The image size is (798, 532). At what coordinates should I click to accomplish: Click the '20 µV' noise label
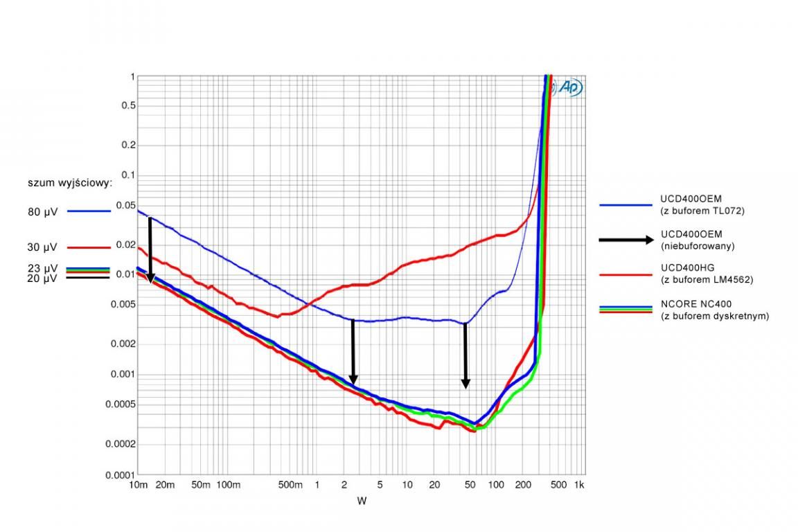click(x=42, y=278)
